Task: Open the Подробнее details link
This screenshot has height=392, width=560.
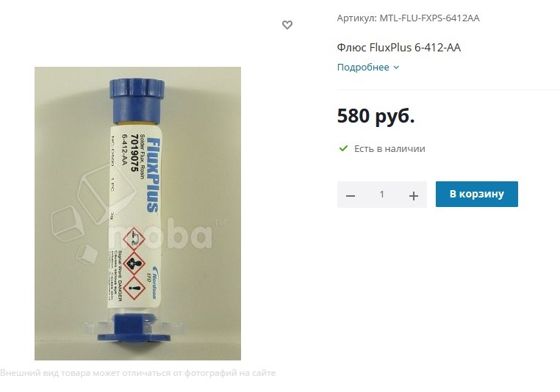Action: [363, 67]
